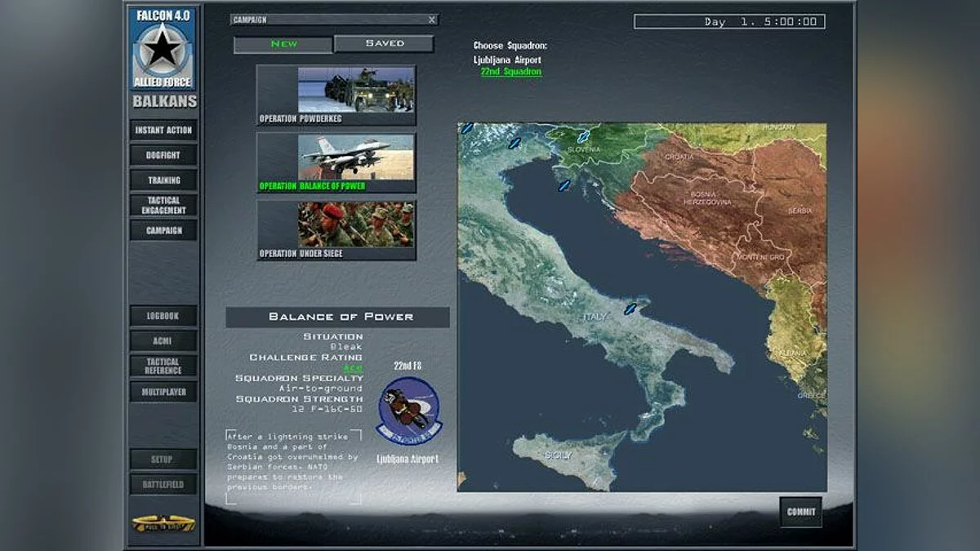
Task: Switch to the New campaign tab
Action: 283,44
